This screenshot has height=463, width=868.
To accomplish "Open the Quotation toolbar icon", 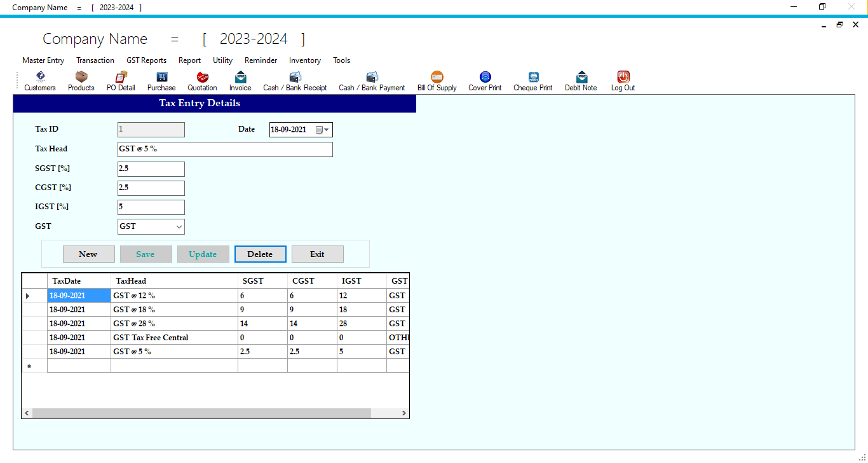I will 202,81.
